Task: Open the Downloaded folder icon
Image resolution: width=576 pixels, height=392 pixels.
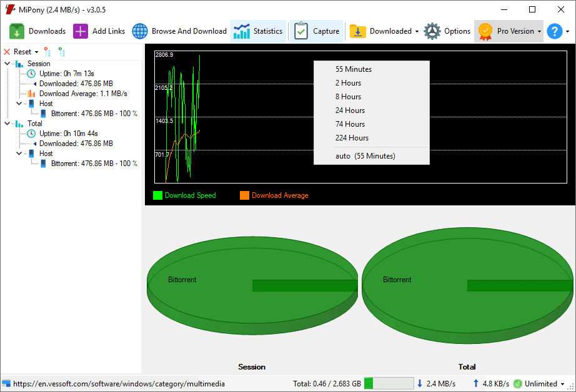Action: pyautogui.click(x=358, y=31)
